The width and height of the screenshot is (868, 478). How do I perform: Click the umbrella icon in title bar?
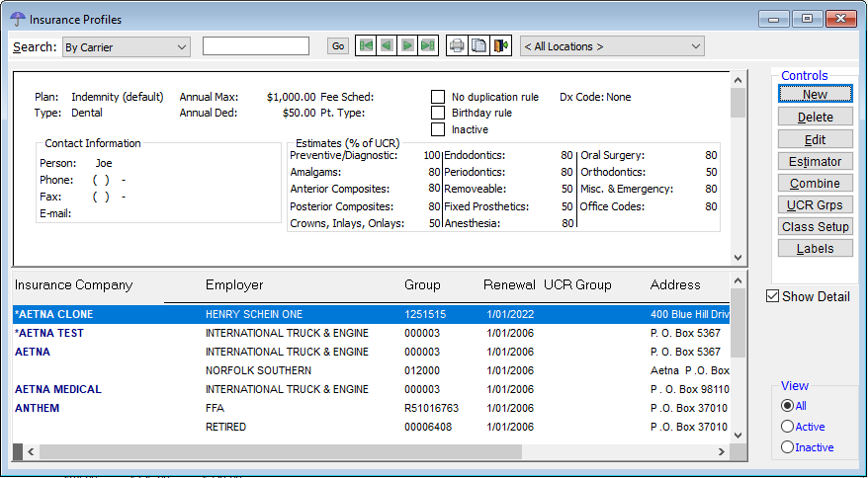click(x=17, y=19)
